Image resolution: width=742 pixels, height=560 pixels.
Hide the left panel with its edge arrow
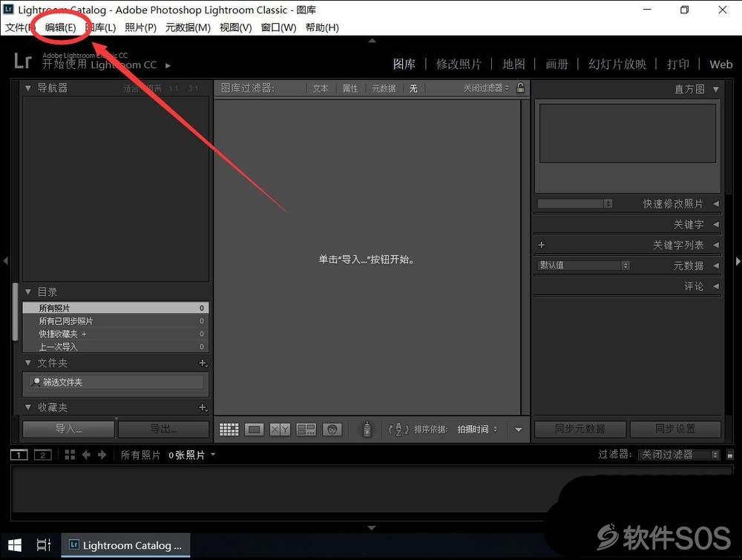pyautogui.click(x=5, y=260)
